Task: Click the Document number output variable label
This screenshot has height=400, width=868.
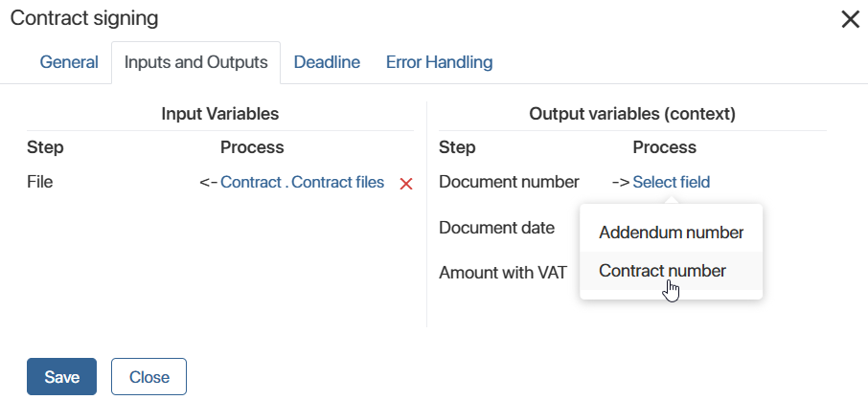Action: (x=509, y=182)
